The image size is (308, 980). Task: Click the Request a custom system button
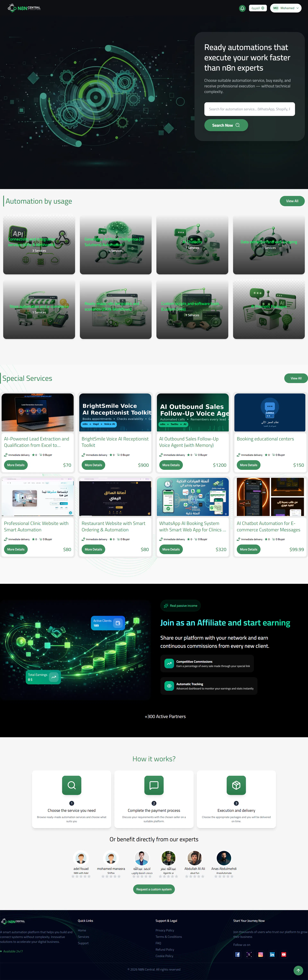[154, 889]
